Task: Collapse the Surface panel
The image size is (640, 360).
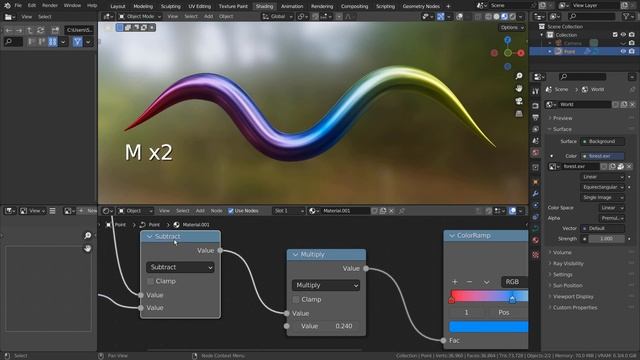Action: (x=562, y=129)
